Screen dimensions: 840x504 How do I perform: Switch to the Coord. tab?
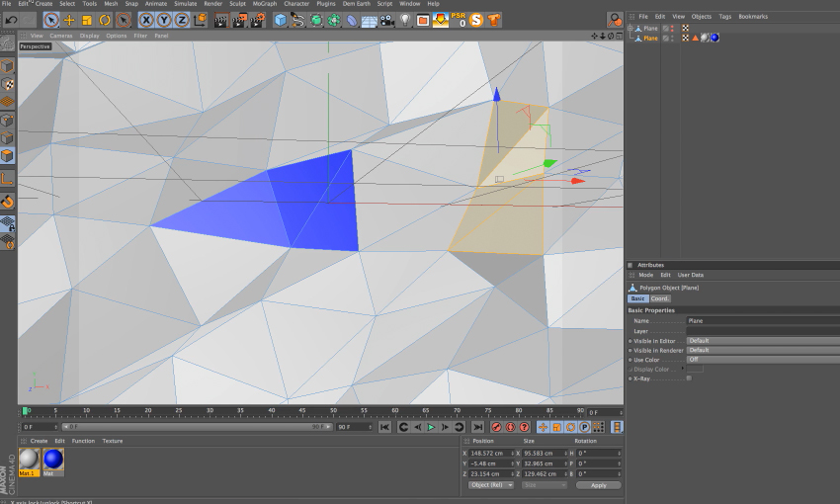click(x=659, y=298)
